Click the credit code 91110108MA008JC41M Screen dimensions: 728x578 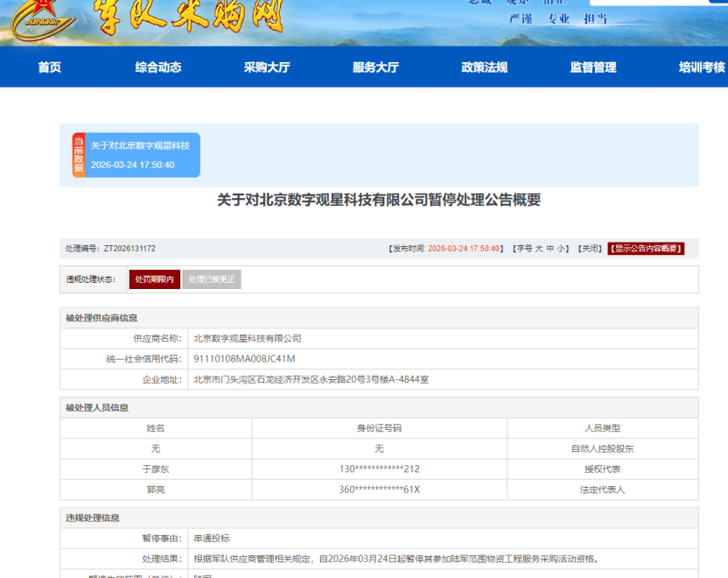click(x=244, y=359)
